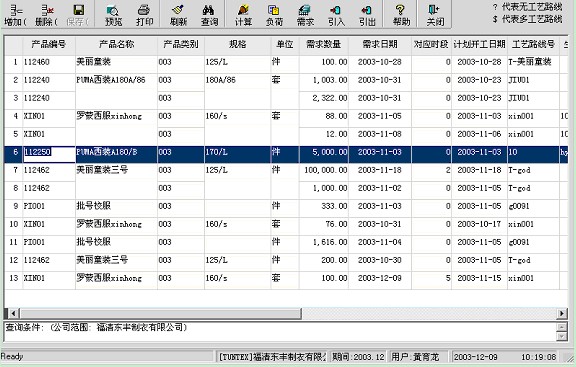576x367 pixels.
Task: Sort by 产品编号 column header
Action: [x=49, y=45]
